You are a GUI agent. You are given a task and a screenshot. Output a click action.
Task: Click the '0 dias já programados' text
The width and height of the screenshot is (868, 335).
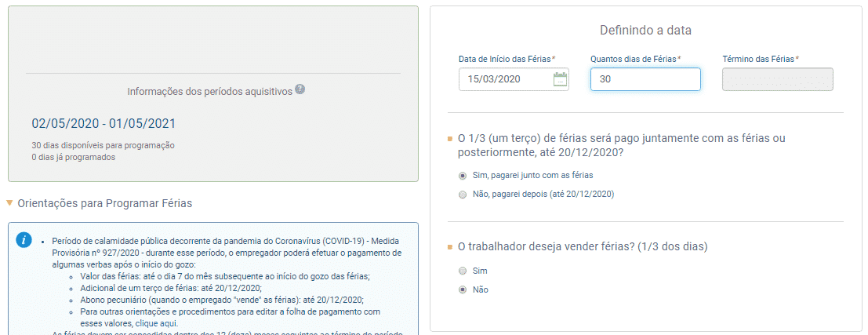73,157
